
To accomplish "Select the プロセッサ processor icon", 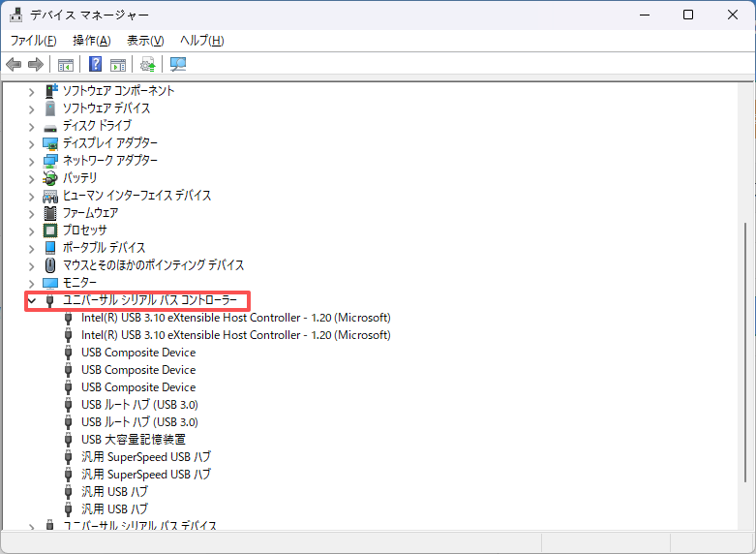I will click(50, 231).
